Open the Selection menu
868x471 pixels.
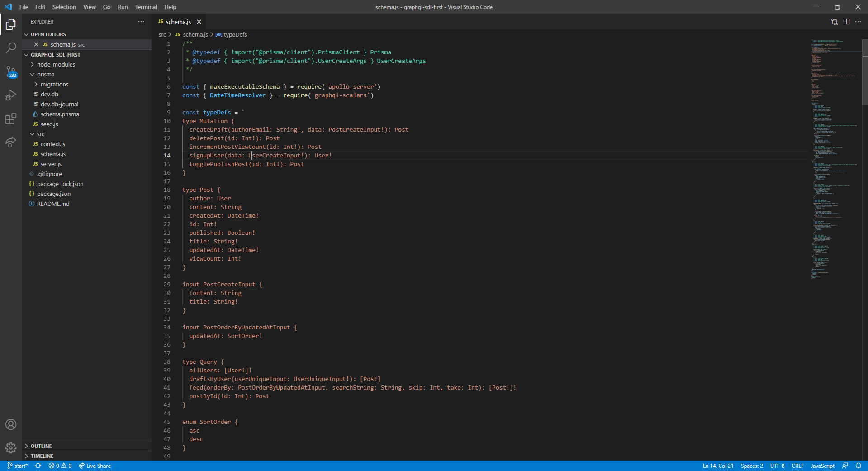tap(64, 7)
